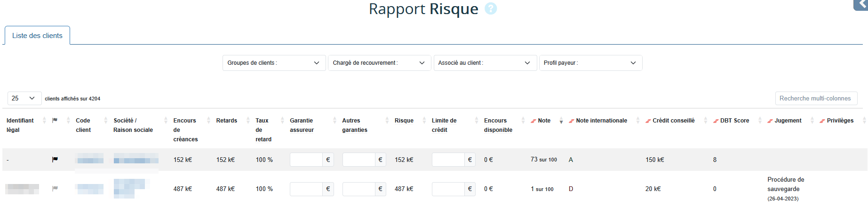
Task: Sort by the Société / Raison sociale column
Action: coord(133,125)
